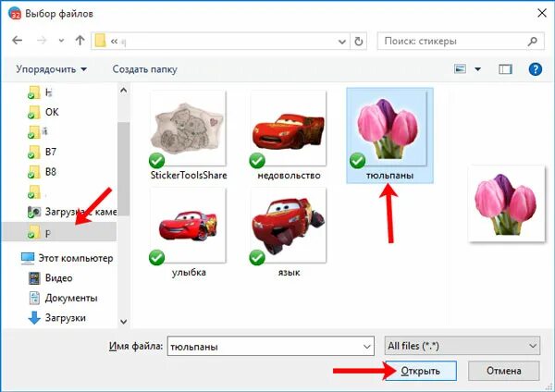The image size is (555, 392).
Task: Select the StickerToolsShare image file
Action: click(189, 134)
